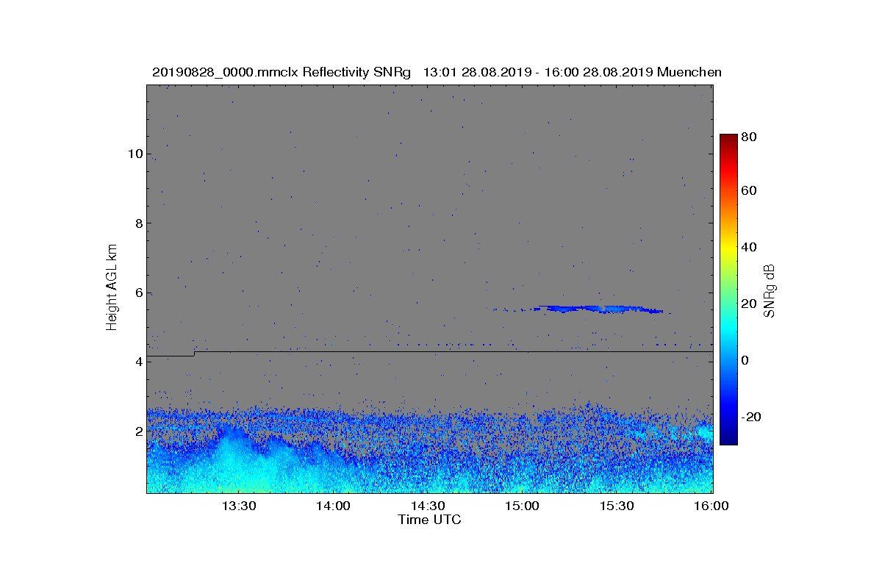Click the 15:30 time tick label
Image resolution: width=882 pixels, height=588 pixels.
click(617, 506)
